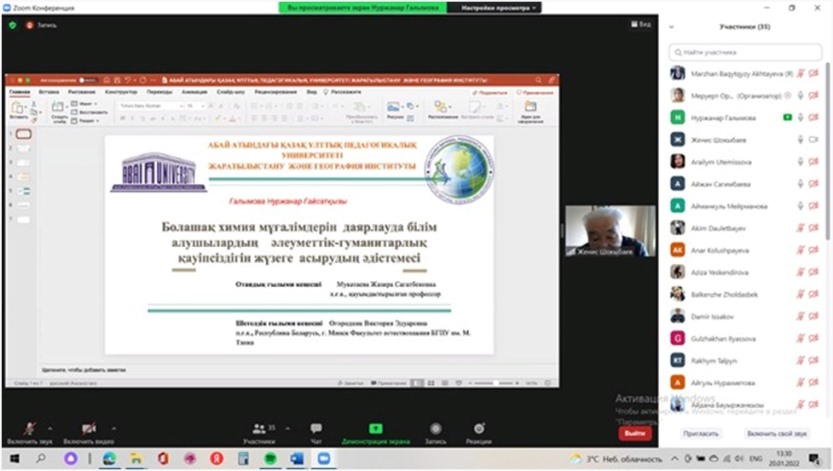Click the green Демонстрация экрана icon
The height and width of the screenshot is (471, 833).
tap(375, 428)
